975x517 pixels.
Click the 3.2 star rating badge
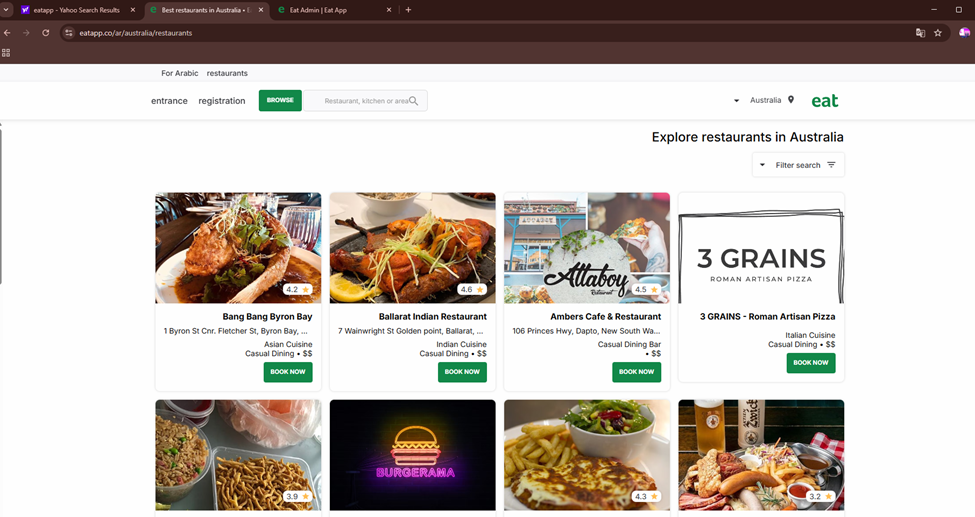pos(821,496)
